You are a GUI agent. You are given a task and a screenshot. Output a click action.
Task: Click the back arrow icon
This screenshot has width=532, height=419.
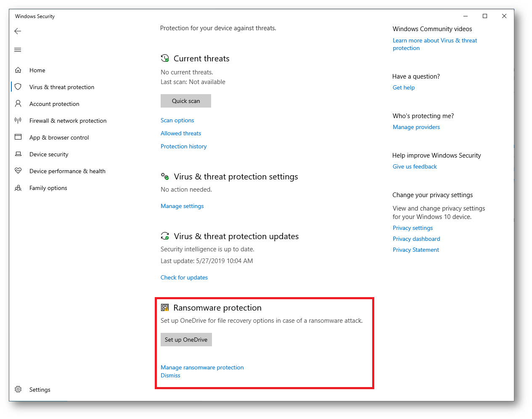(x=18, y=31)
